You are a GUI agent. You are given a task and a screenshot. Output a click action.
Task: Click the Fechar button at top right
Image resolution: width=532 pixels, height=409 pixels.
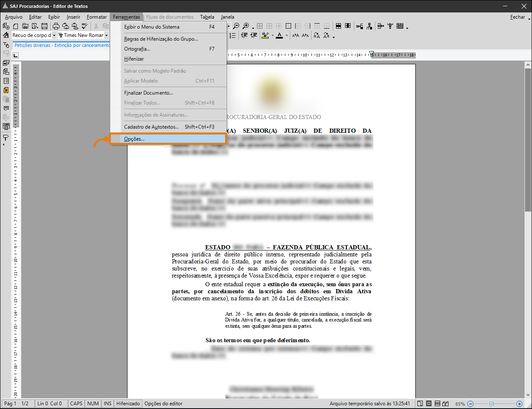(x=517, y=17)
